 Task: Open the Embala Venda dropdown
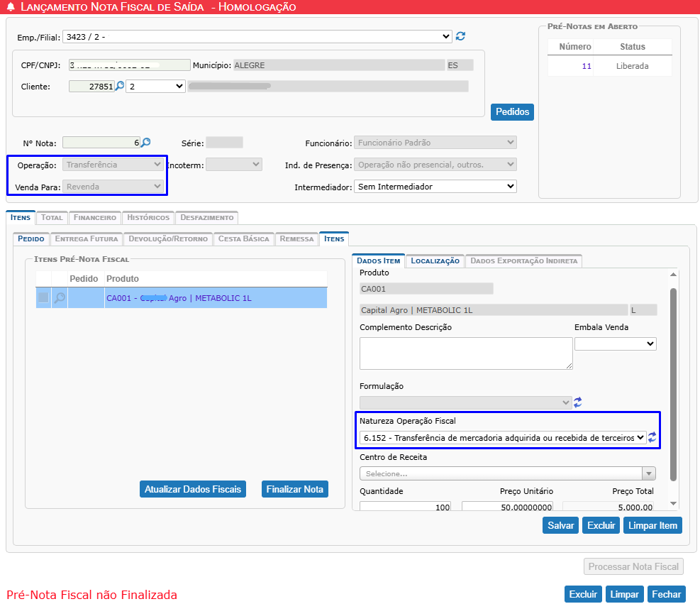(615, 344)
